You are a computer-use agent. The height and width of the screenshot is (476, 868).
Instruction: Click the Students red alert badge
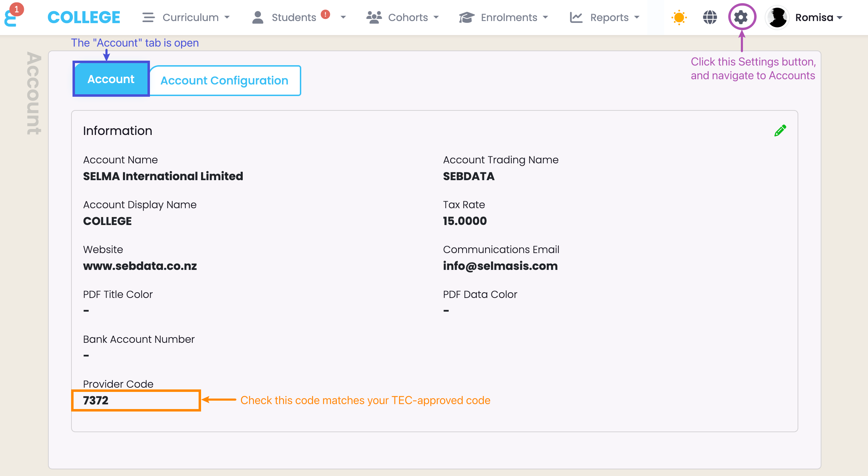[325, 14]
